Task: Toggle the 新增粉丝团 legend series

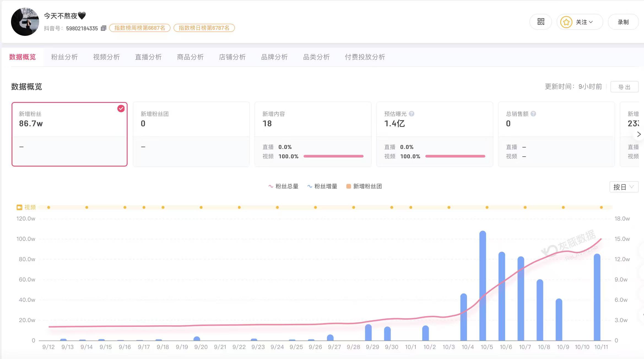Action: click(364, 186)
